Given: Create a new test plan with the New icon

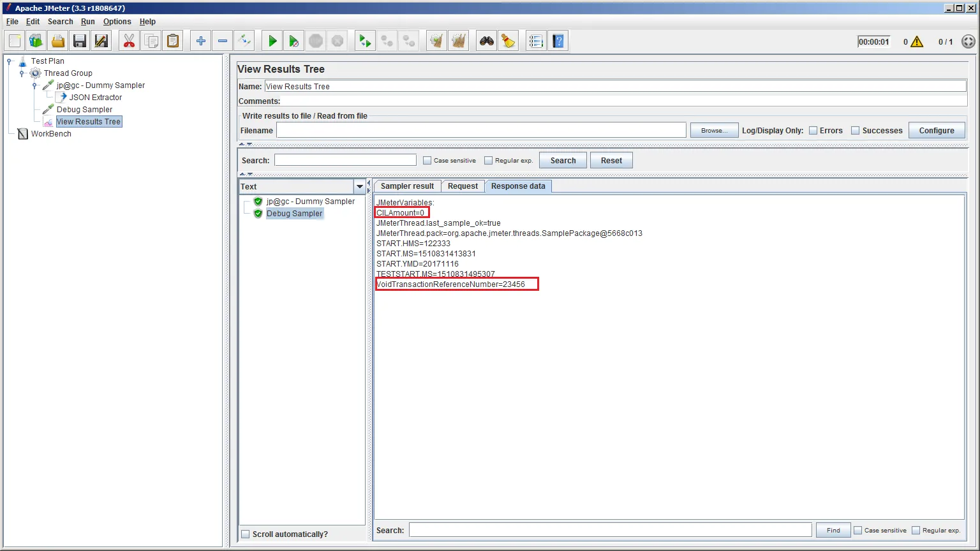Looking at the screenshot, I should click(15, 41).
